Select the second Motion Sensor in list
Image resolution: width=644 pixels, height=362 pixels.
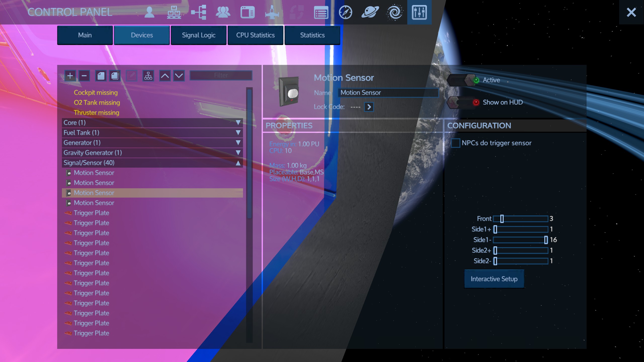click(152, 183)
